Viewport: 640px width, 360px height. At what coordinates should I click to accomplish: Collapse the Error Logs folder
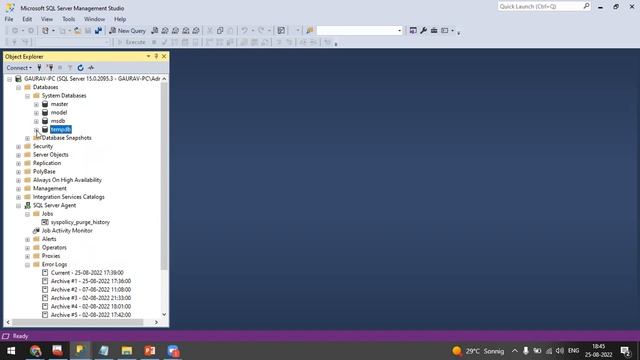27,265
